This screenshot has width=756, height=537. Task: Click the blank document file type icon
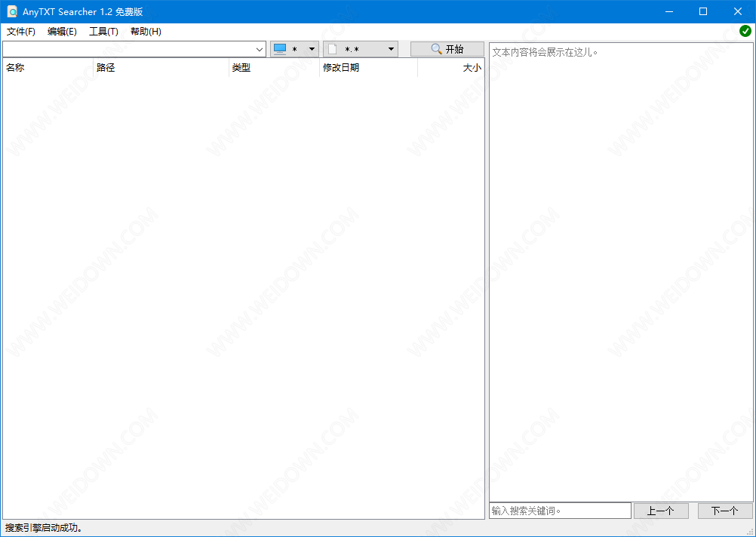pyautogui.click(x=332, y=49)
